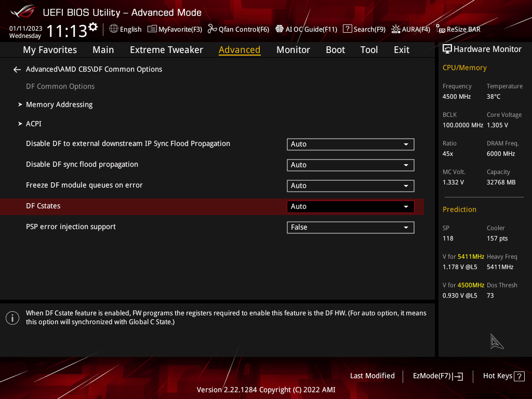Image resolution: width=532 pixels, height=399 pixels.
Task: Open the Disable DF to external downstream dropdown
Action: tap(351, 144)
